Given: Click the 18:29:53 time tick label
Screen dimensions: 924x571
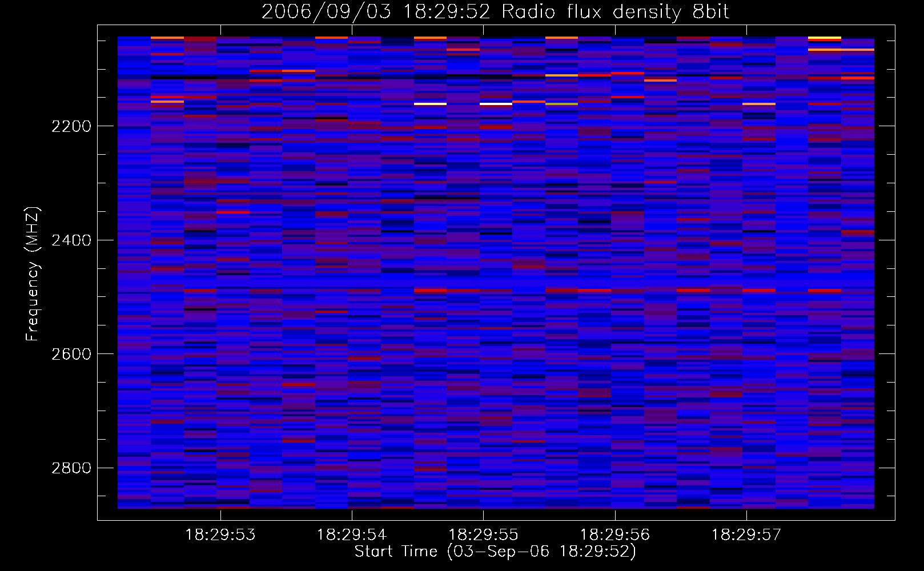Looking at the screenshot, I should coord(220,535).
